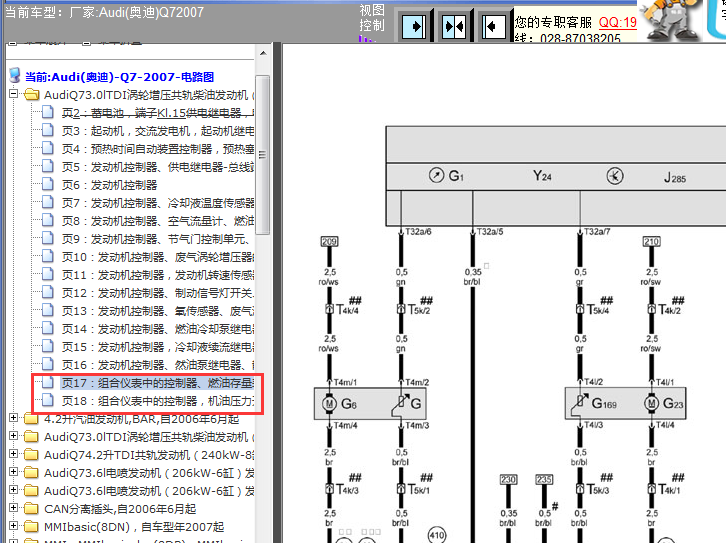Open page 页5:发动机控制器、供电继电器
This screenshot has width=726, height=543.
coord(157,167)
